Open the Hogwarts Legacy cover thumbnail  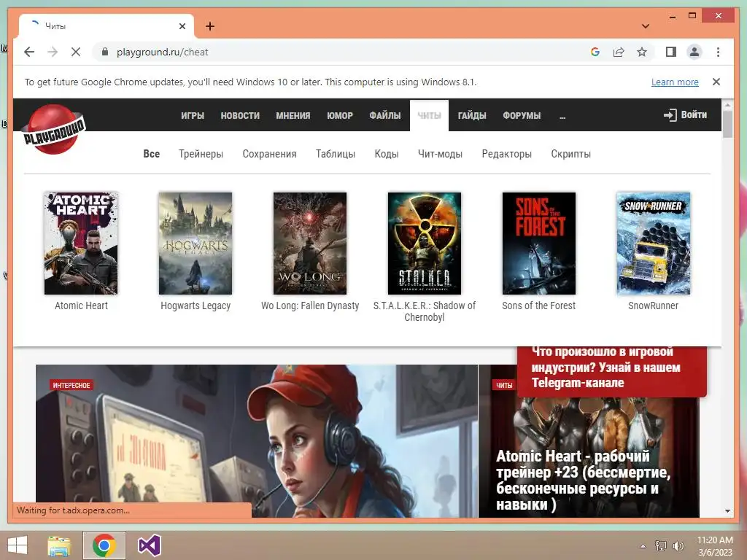tap(196, 244)
